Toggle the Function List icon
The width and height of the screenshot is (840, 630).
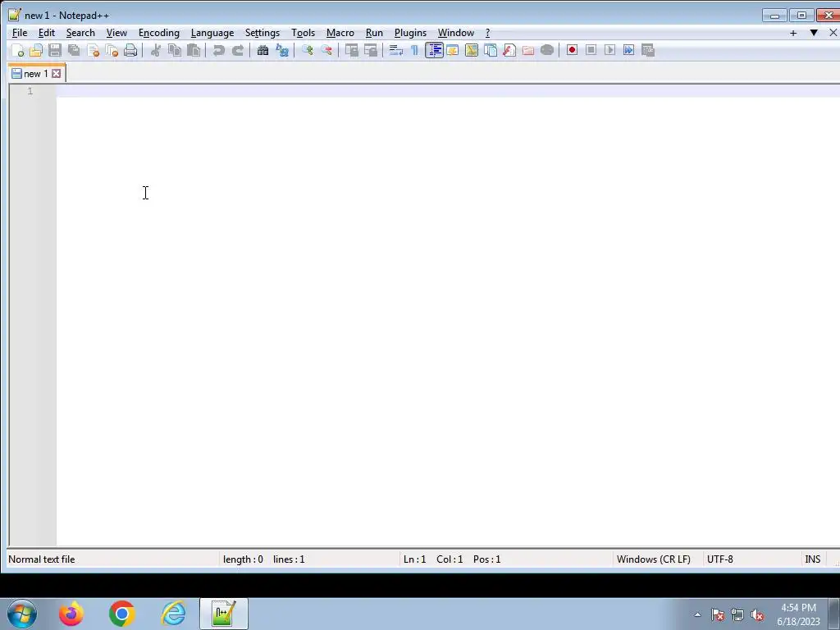pos(509,50)
